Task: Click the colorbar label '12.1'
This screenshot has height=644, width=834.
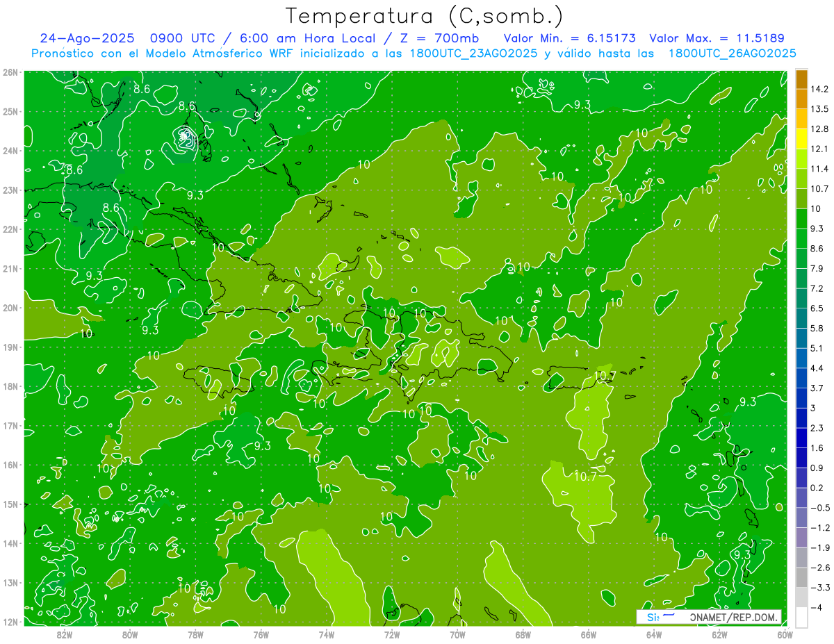Action: [x=821, y=149]
